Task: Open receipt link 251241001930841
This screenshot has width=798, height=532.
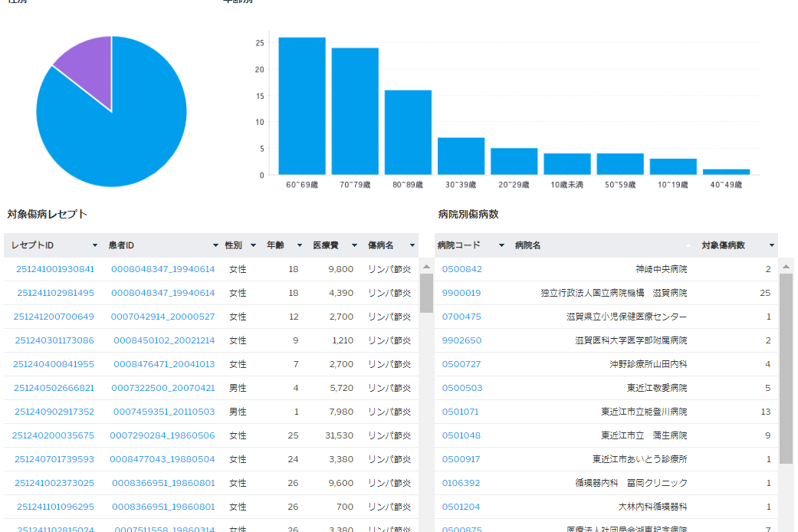Action: (55, 269)
